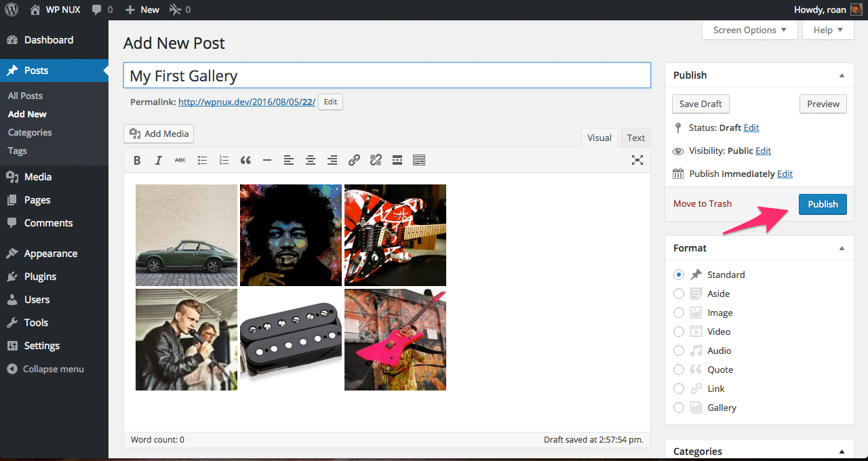Click Save Draft
The height and width of the screenshot is (461, 868).
click(701, 104)
